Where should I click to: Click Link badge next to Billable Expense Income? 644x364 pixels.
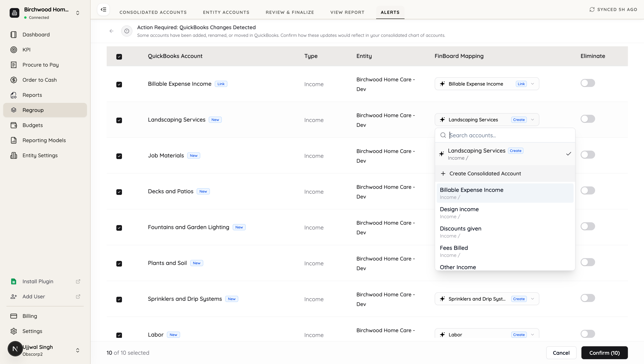[221, 84]
